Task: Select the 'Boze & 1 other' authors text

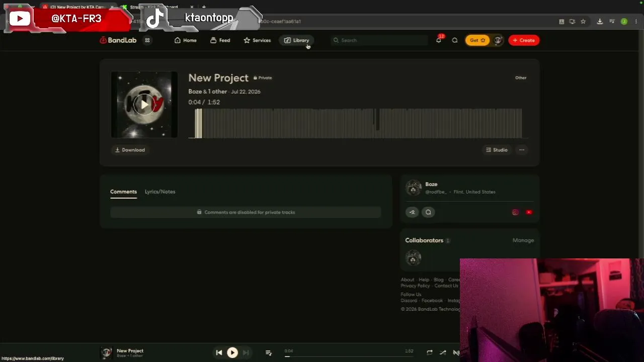Action: [x=207, y=92]
